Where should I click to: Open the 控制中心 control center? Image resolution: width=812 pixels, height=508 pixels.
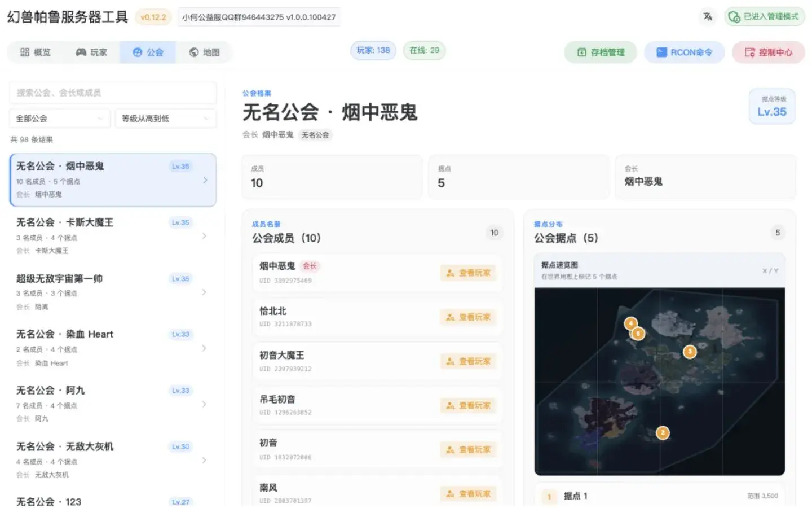click(x=769, y=52)
